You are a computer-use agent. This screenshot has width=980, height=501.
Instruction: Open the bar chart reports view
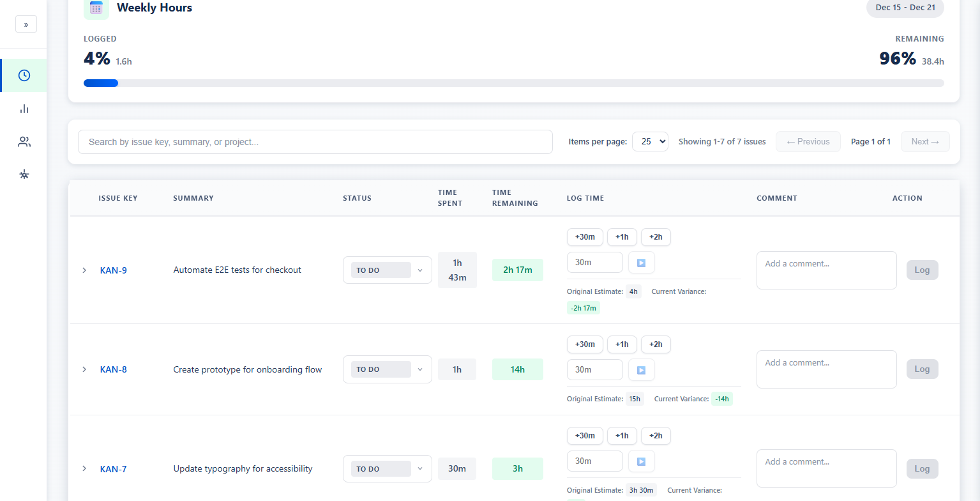[x=24, y=109]
